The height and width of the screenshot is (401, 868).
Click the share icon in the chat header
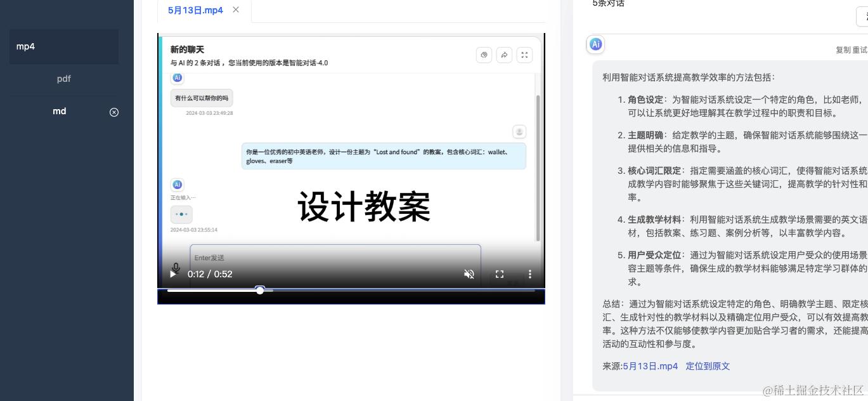(x=505, y=55)
